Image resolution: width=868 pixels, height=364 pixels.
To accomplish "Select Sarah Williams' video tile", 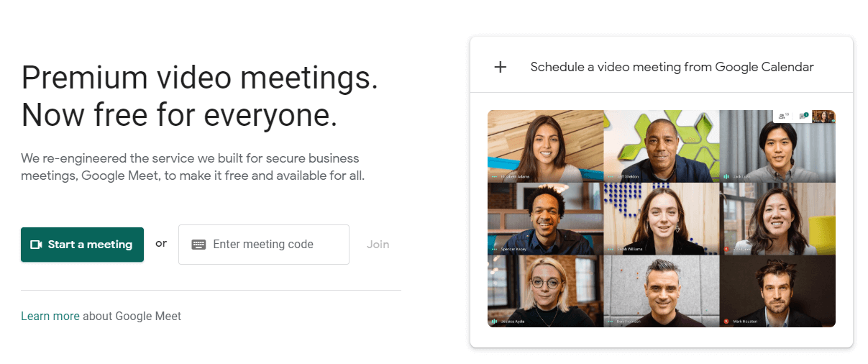I will [x=662, y=218].
